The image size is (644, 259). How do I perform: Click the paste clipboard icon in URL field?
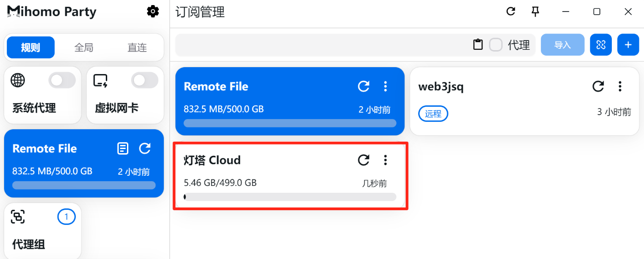pos(478,45)
